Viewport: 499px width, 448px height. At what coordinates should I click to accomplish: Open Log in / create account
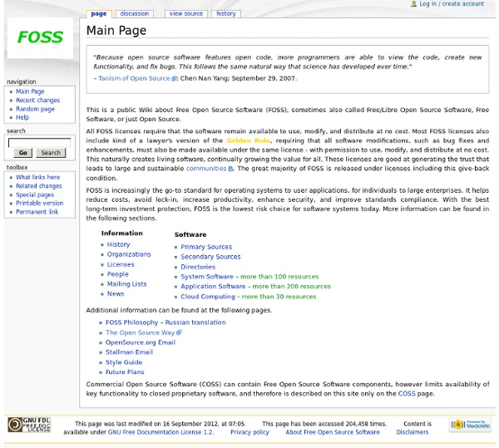coord(452,4)
